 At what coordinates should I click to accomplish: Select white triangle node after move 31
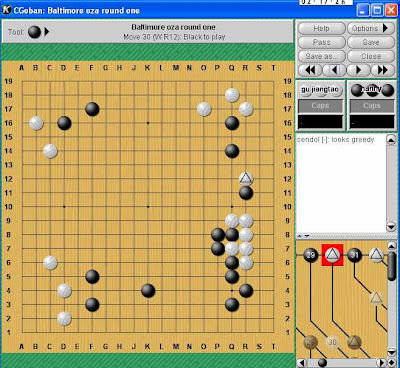377,255
